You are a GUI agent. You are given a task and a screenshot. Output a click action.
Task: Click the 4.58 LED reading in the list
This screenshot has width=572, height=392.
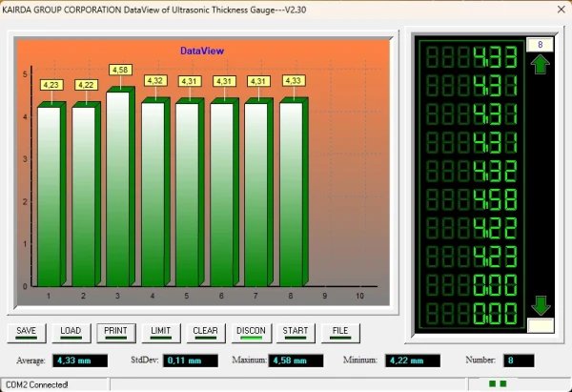pyautogui.click(x=495, y=199)
